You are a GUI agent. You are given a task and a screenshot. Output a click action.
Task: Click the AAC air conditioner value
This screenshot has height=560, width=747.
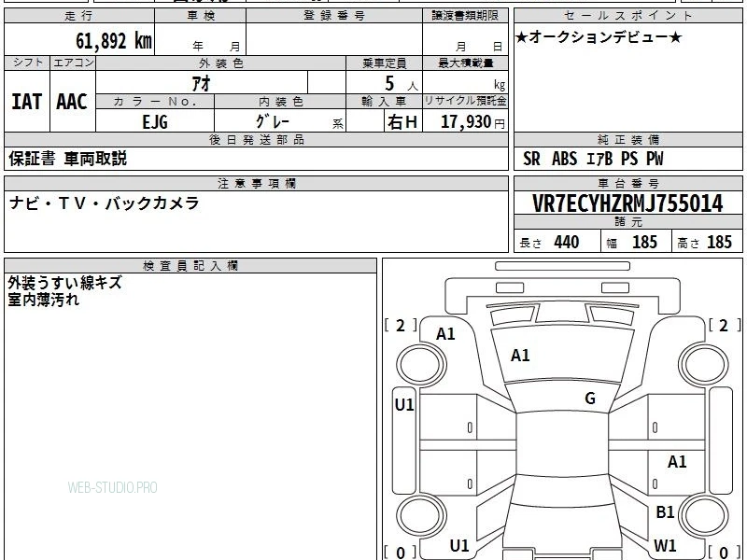coord(72,102)
